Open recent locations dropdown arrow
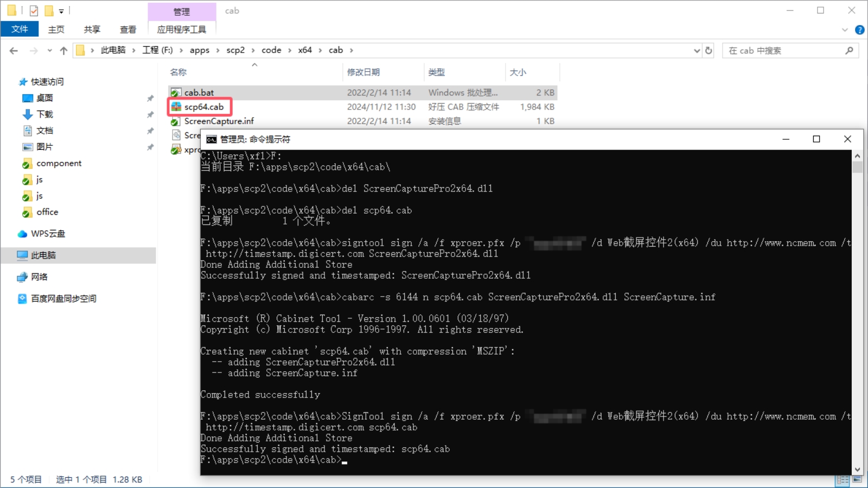The image size is (868, 488). tap(49, 50)
